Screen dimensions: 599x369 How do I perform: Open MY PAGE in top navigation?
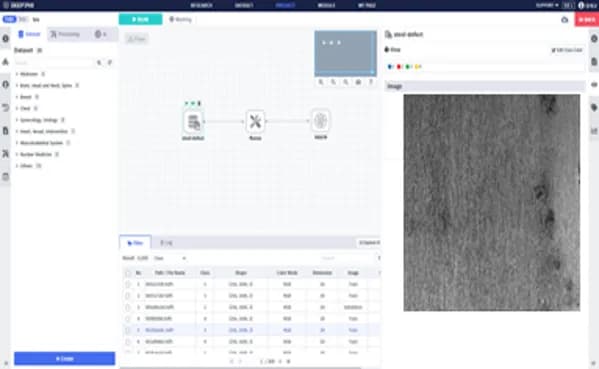[x=367, y=5]
